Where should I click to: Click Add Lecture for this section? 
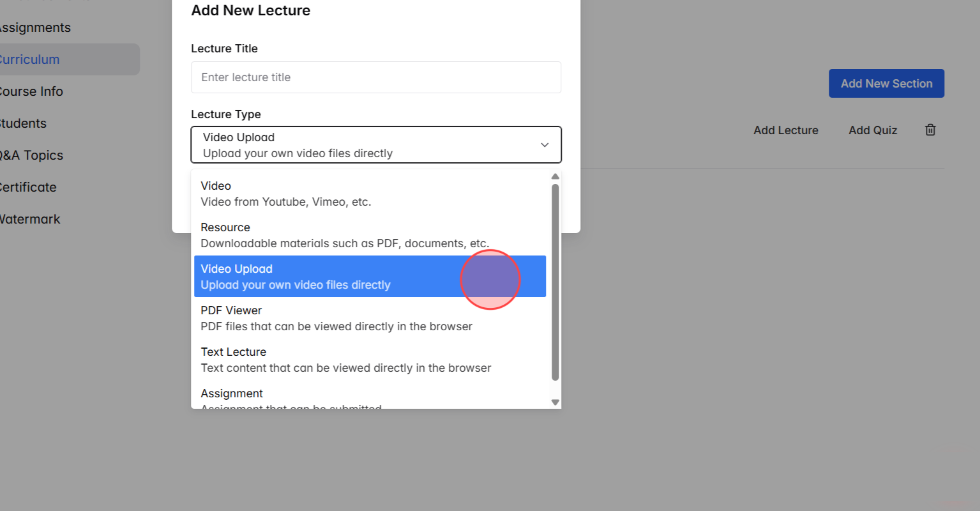click(x=786, y=130)
